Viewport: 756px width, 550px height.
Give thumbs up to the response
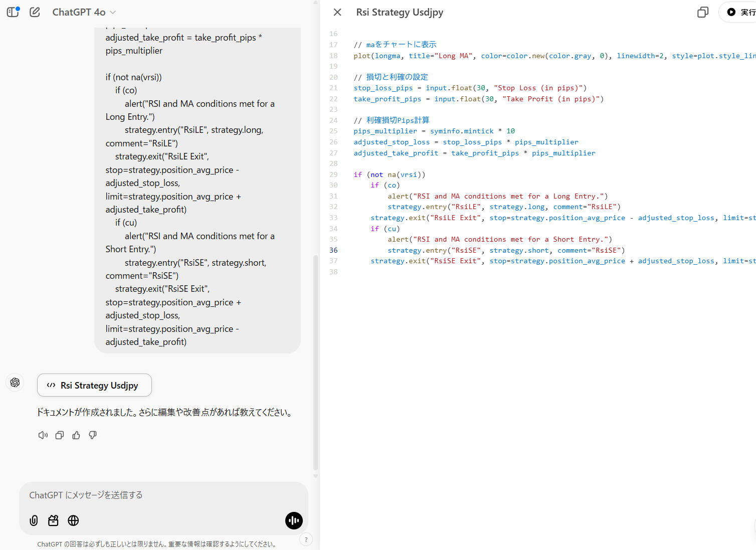(x=76, y=435)
